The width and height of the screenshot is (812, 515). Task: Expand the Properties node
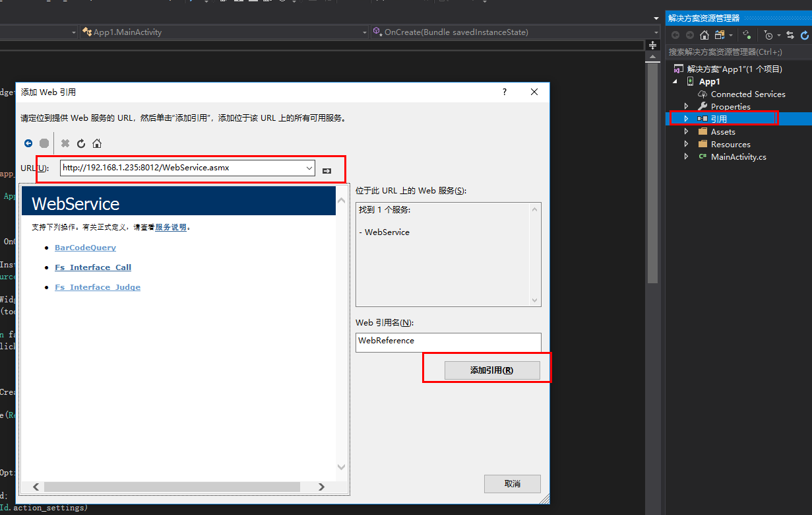686,107
